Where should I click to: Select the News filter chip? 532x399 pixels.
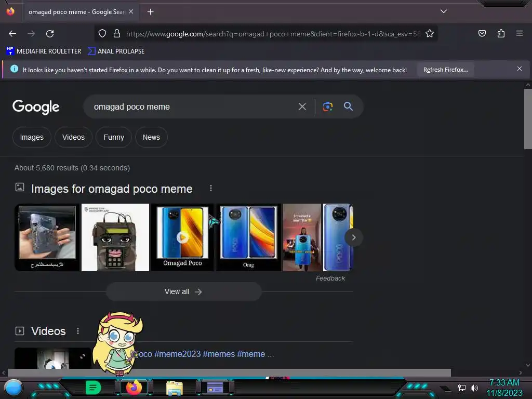(151, 137)
